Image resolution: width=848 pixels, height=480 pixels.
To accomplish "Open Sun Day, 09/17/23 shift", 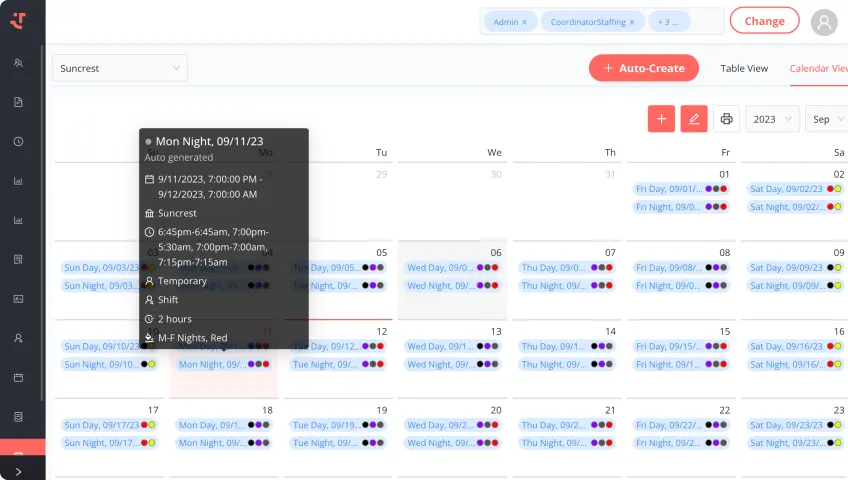I will click(x=109, y=425).
